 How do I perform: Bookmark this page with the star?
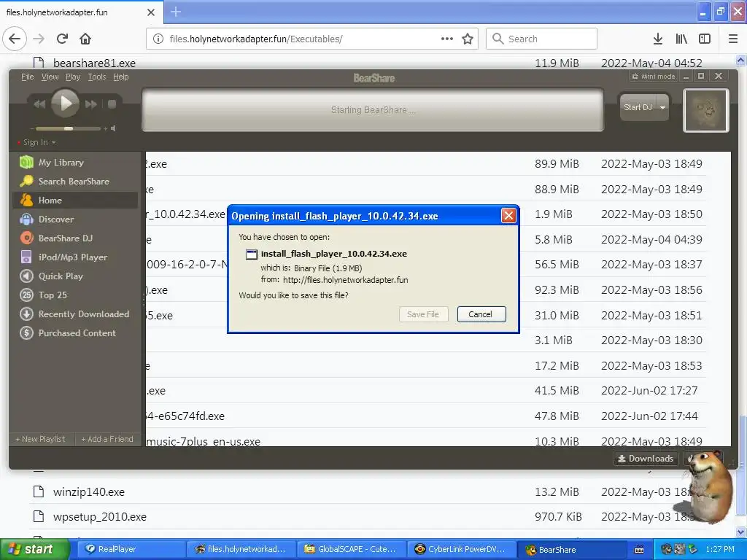click(x=468, y=39)
